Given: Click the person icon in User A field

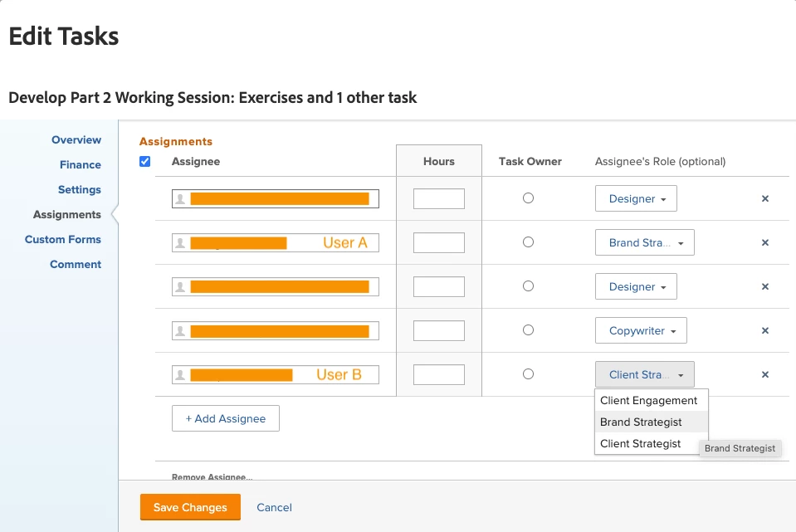Looking at the screenshot, I should click(180, 243).
